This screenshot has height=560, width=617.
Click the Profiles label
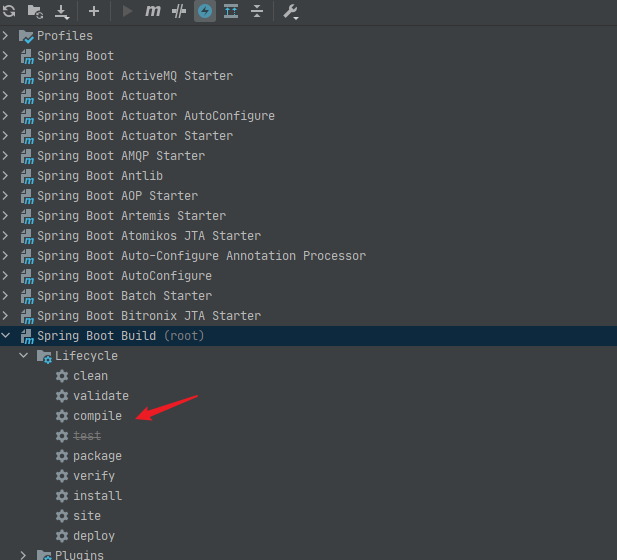point(65,36)
